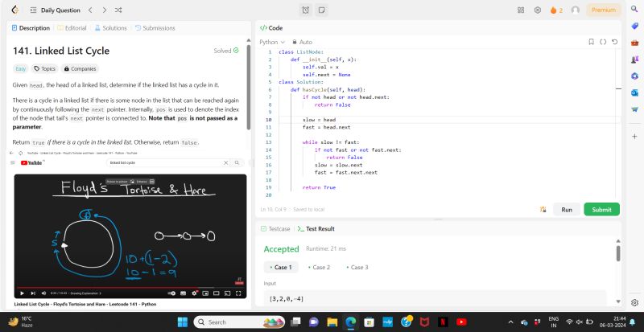The height and width of the screenshot is (332, 644).
Task: Click the streak flame icon
Action: click(553, 10)
